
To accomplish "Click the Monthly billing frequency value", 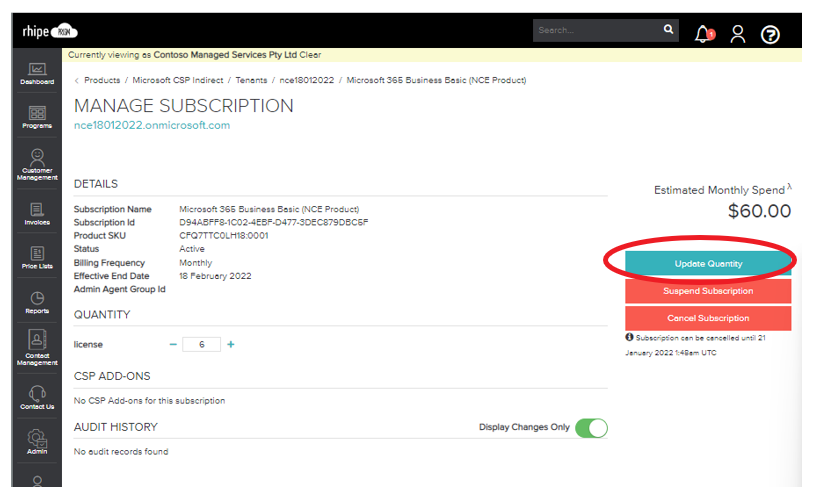I will 195,263.
